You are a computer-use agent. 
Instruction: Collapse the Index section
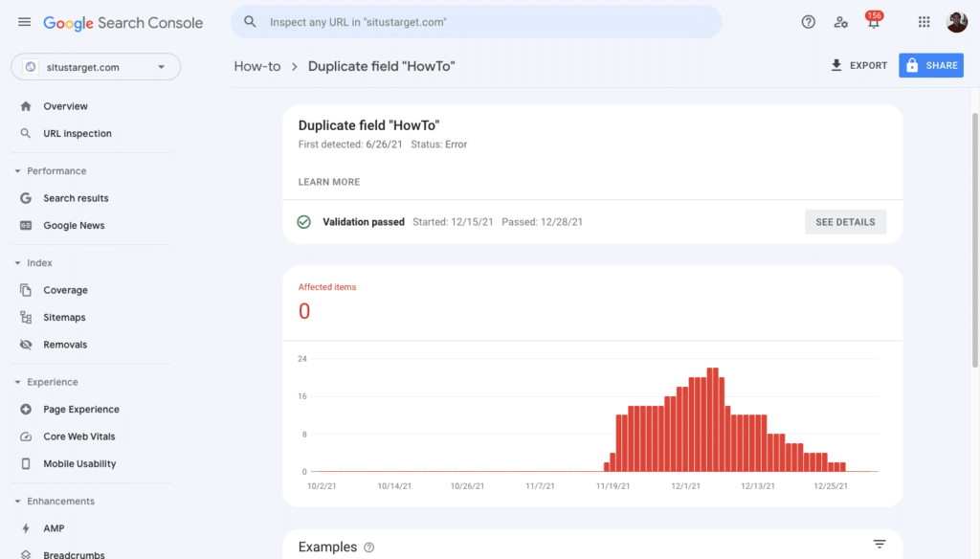point(18,263)
